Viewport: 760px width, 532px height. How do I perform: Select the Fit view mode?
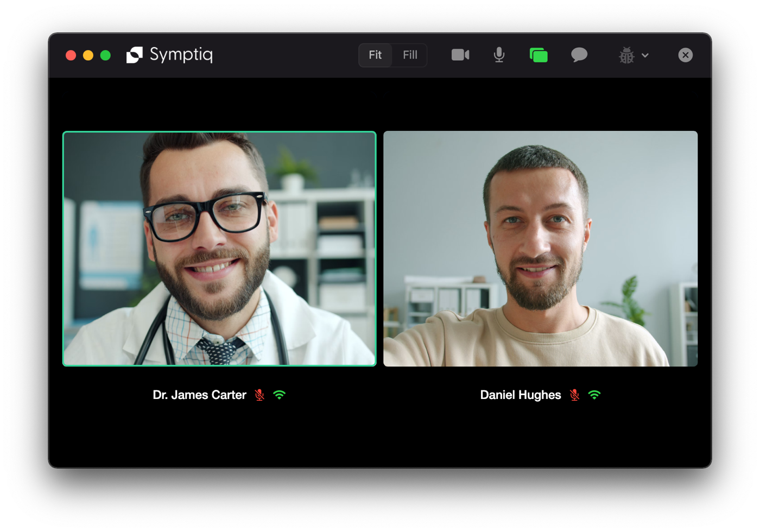coord(375,55)
